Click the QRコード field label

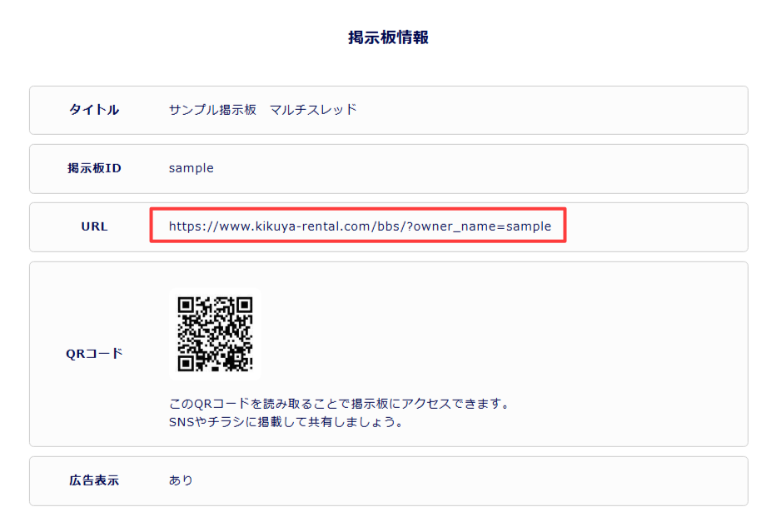[94, 353]
